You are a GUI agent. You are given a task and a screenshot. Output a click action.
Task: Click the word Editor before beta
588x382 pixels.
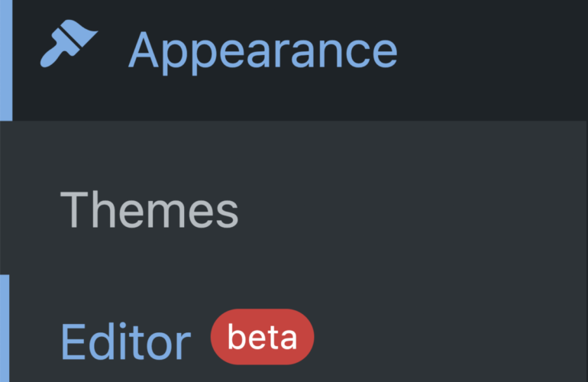coord(125,341)
